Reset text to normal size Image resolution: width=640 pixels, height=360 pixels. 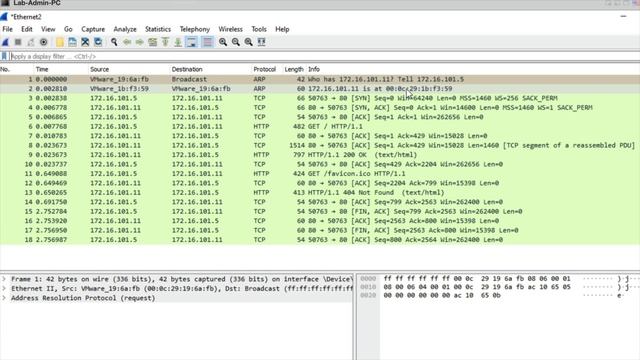(x=248, y=42)
